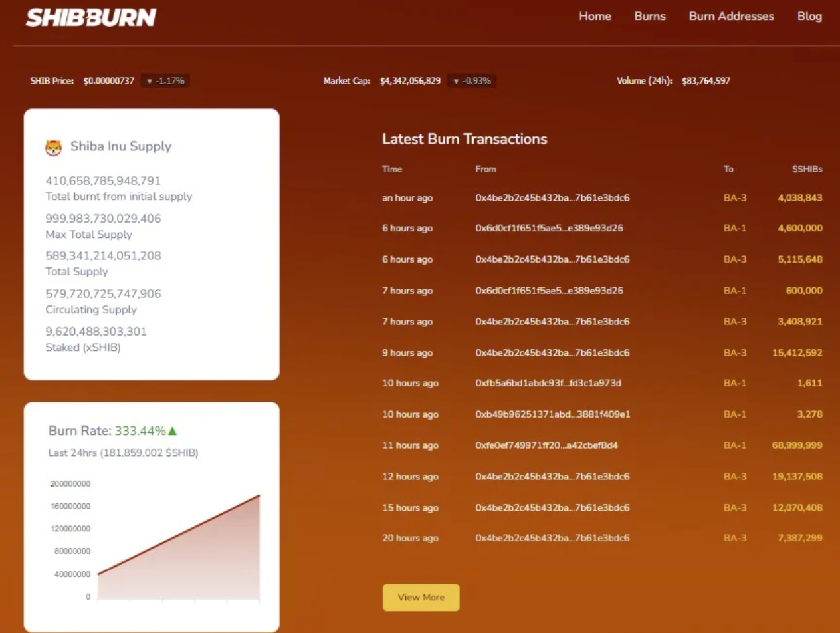
Task: Click the 200000000 chart axis label
Action: click(70, 483)
